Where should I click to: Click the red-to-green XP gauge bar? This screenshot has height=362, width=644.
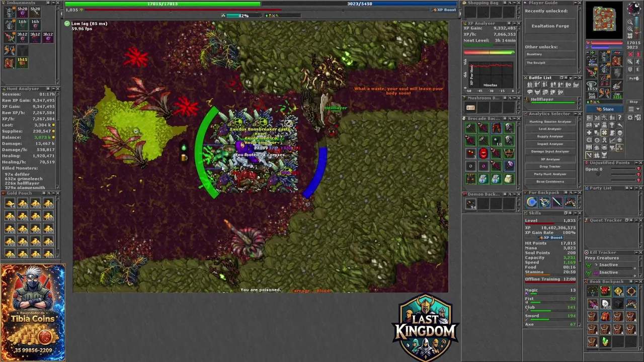(x=489, y=52)
